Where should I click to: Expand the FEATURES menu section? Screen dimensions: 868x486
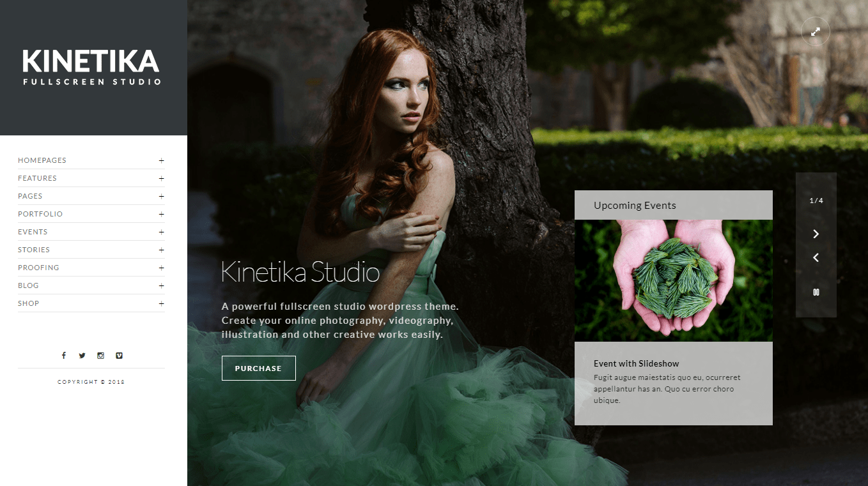point(161,178)
